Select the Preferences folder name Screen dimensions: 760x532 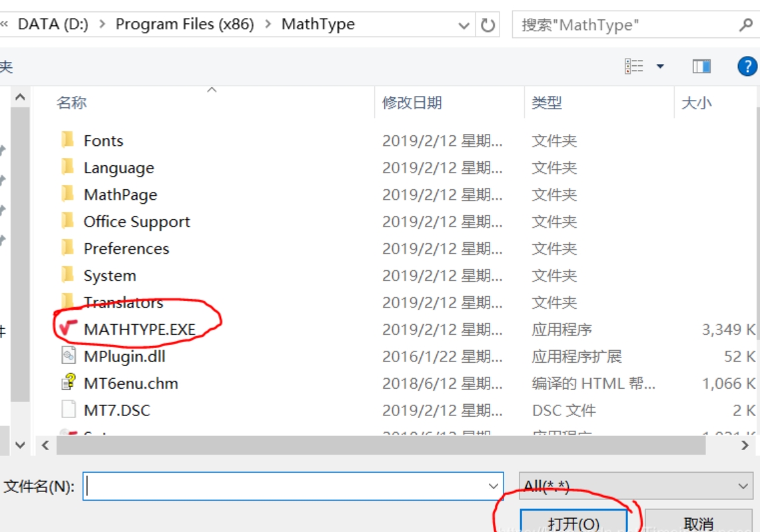(126, 248)
